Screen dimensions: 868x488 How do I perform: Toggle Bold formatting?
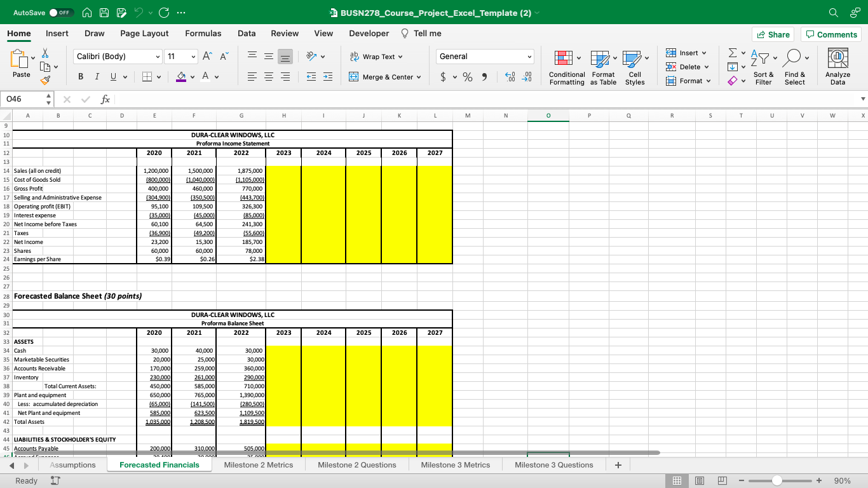coord(81,77)
